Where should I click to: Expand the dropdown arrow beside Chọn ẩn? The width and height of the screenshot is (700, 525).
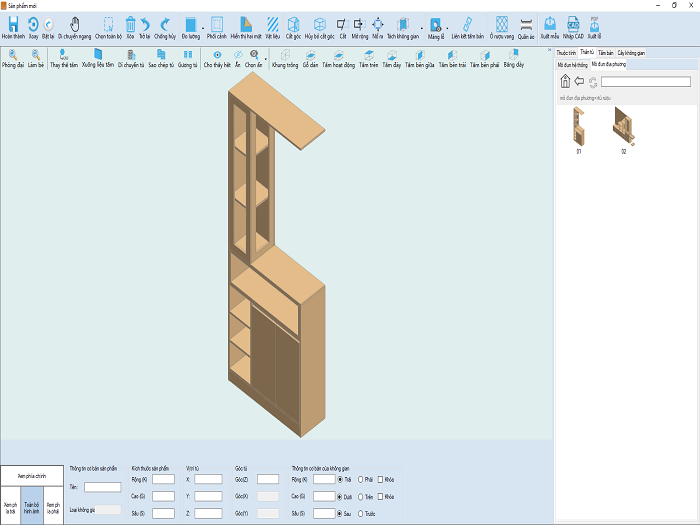(x=266, y=59)
